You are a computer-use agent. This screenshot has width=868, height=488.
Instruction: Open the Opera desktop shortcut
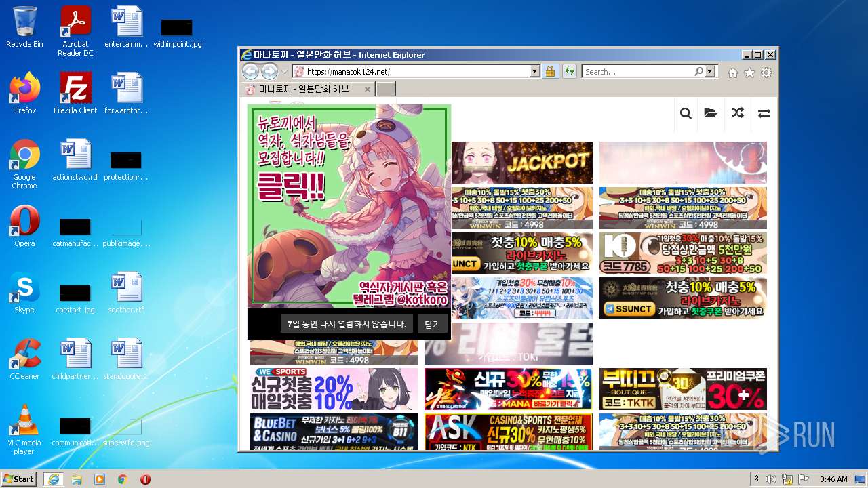tap(24, 226)
